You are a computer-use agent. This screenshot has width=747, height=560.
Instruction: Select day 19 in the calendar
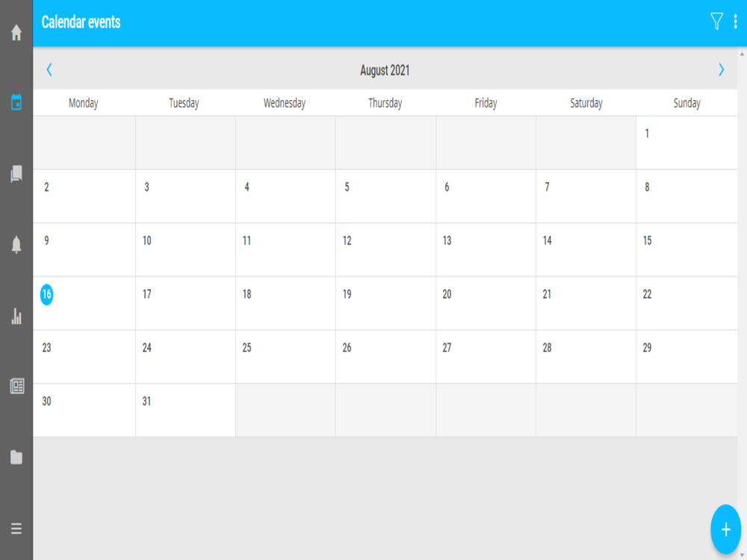[x=385, y=303]
